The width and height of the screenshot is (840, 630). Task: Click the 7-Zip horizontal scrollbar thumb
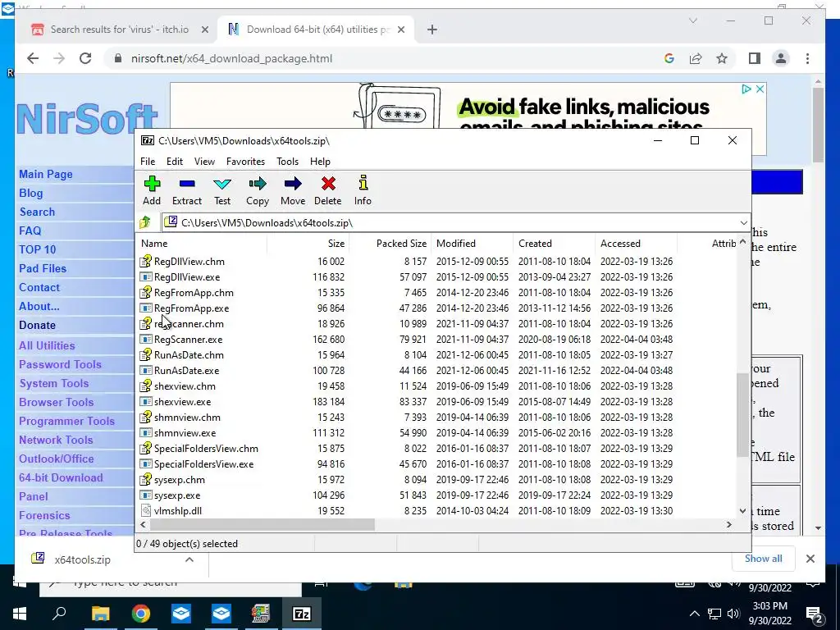coord(263,525)
